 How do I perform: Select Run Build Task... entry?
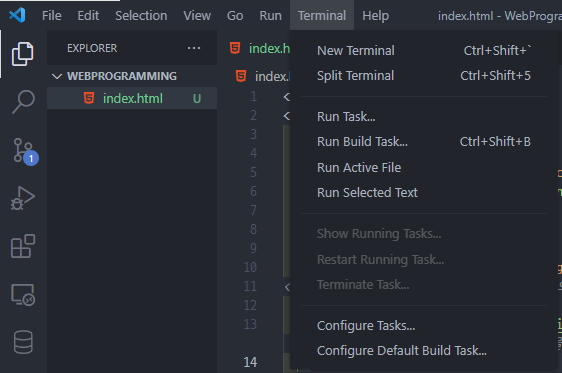(x=424, y=142)
